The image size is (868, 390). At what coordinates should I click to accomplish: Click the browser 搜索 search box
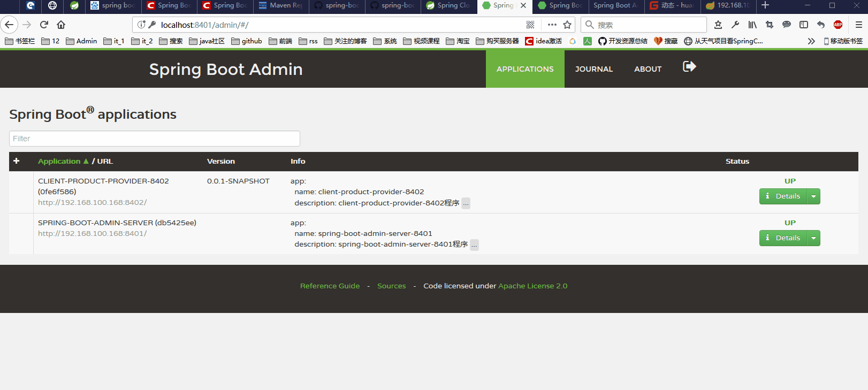tap(644, 25)
